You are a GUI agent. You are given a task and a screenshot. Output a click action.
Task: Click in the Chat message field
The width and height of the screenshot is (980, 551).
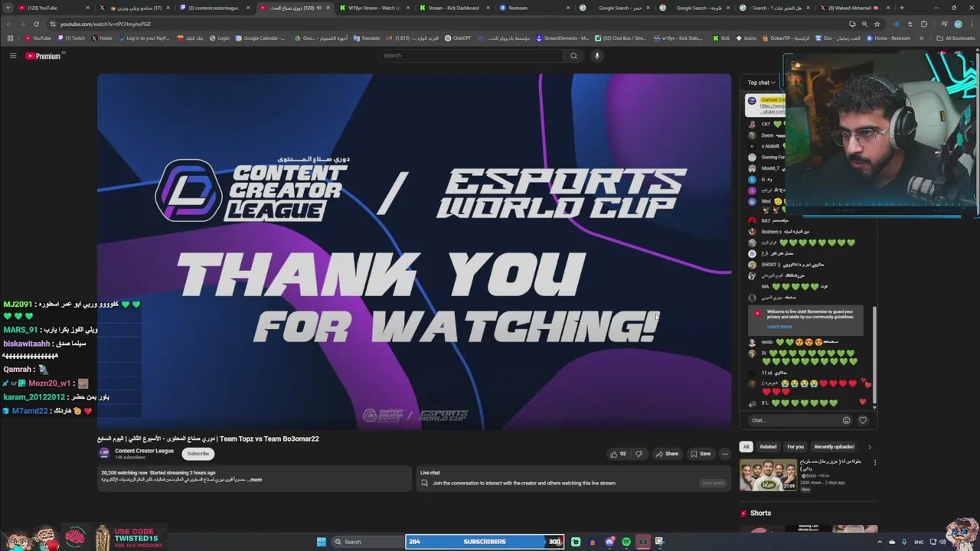tap(793, 420)
